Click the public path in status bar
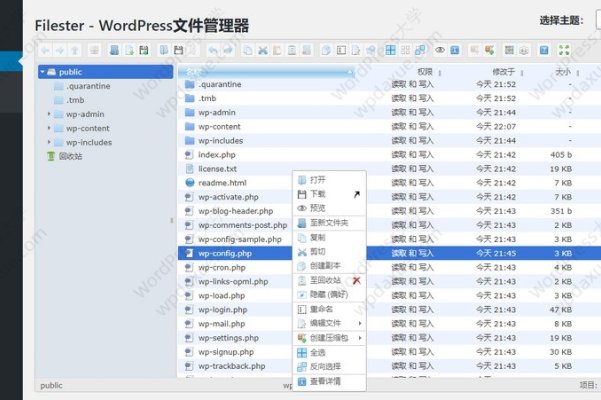 point(51,385)
